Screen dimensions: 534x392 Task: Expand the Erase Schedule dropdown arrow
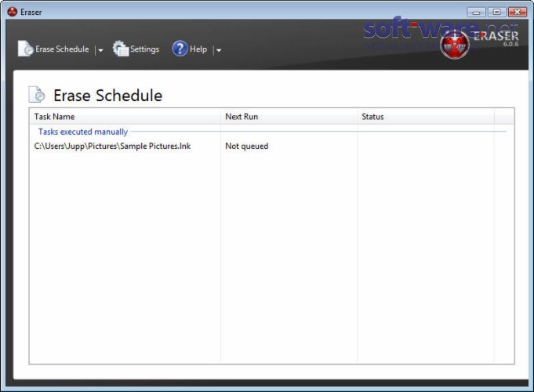point(100,50)
